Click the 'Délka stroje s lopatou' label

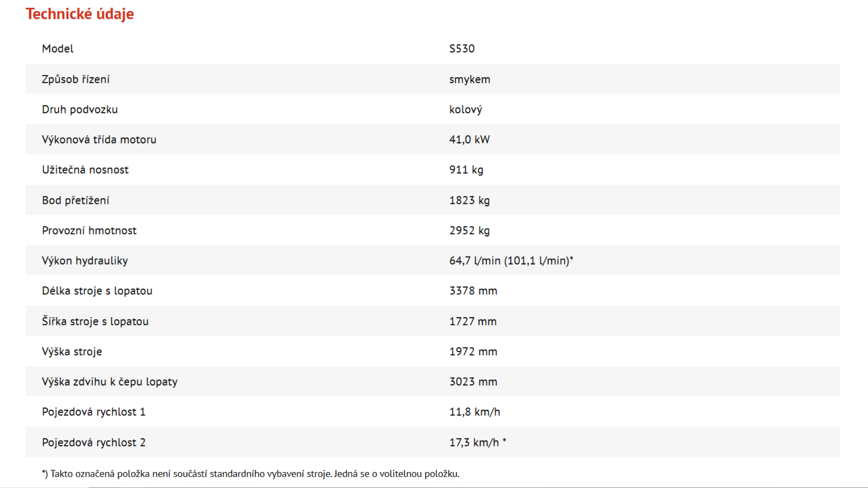[97, 291]
